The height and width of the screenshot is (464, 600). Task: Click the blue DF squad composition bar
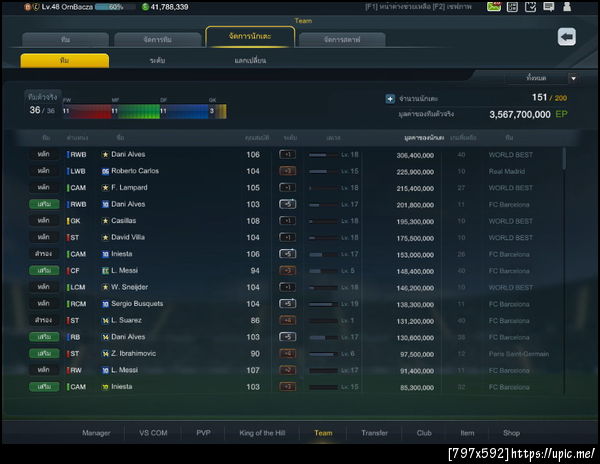[x=184, y=111]
